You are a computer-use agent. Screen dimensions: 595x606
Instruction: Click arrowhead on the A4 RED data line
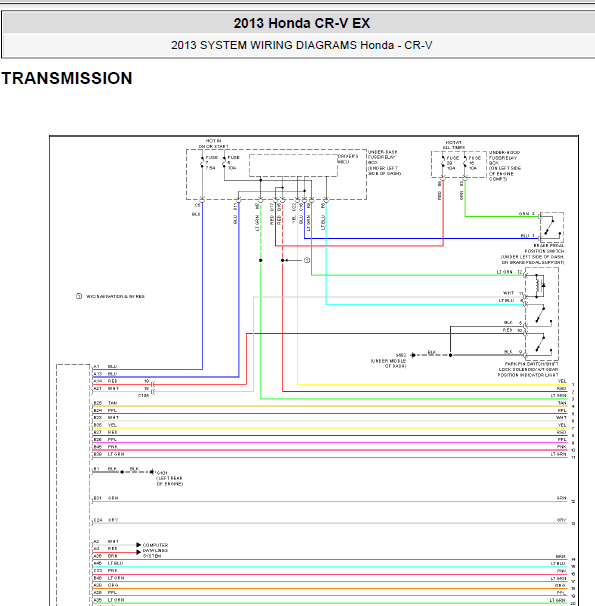click(x=138, y=552)
